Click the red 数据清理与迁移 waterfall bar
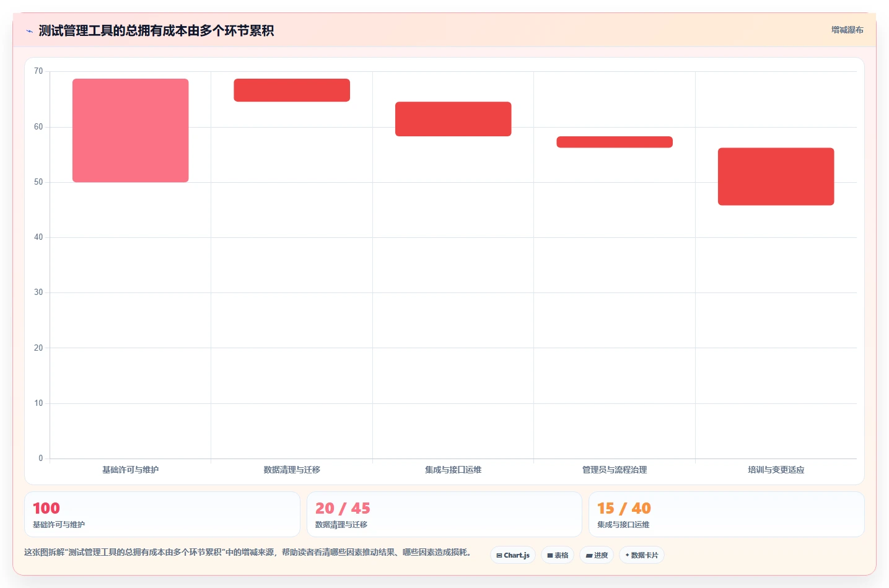 pyautogui.click(x=292, y=90)
